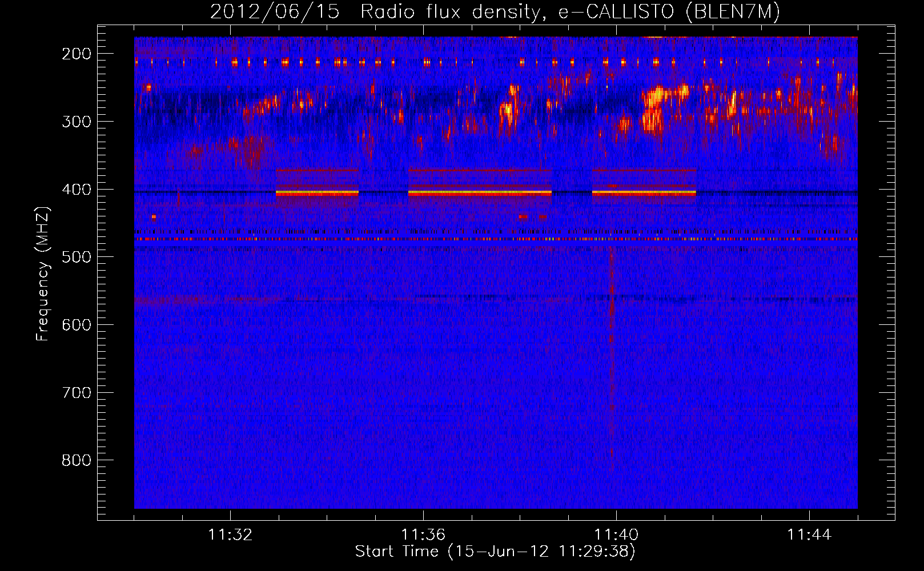924x571 pixels.
Task: Select the 700 frequency tick label
Action: (x=77, y=393)
